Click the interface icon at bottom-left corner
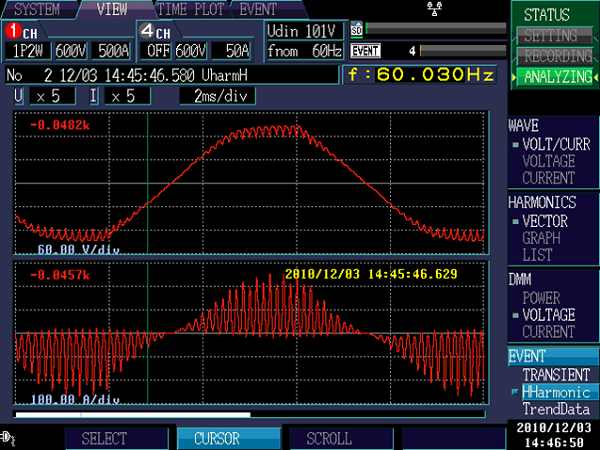The image size is (600, 450). click(x=9, y=437)
